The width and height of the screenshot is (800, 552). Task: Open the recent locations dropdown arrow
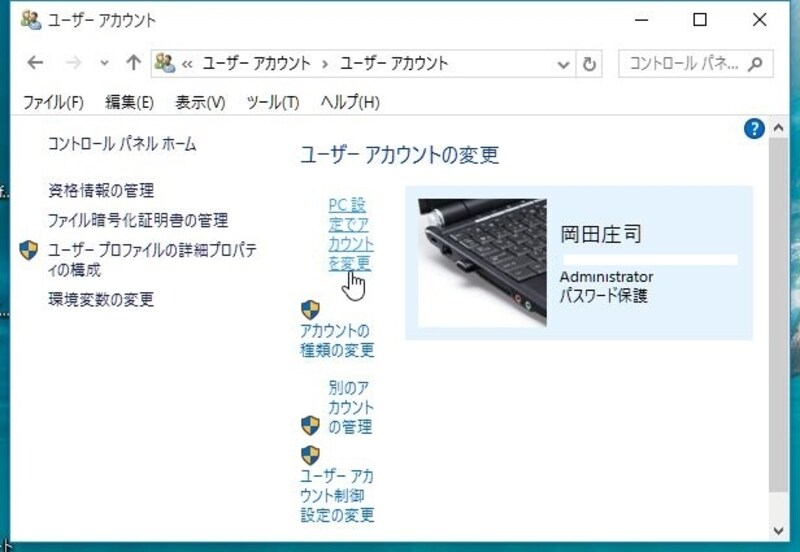coord(104,64)
